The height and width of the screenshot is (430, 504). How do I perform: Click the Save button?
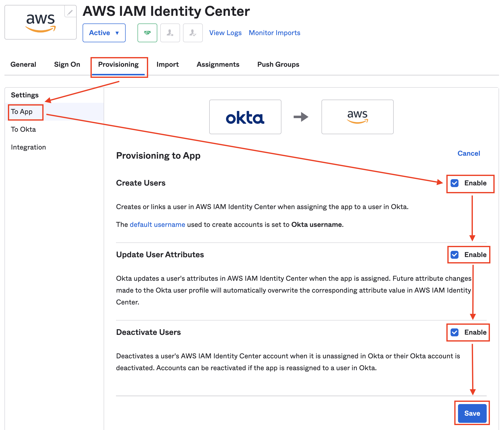tap(472, 413)
